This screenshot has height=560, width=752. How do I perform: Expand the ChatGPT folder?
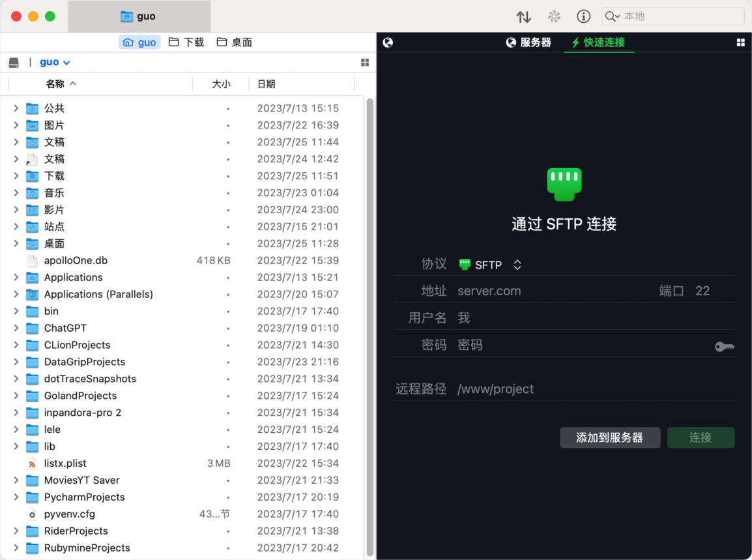16,328
